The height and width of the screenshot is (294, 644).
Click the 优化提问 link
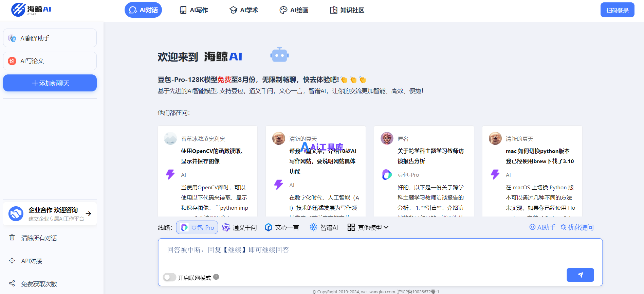(577, 227)
